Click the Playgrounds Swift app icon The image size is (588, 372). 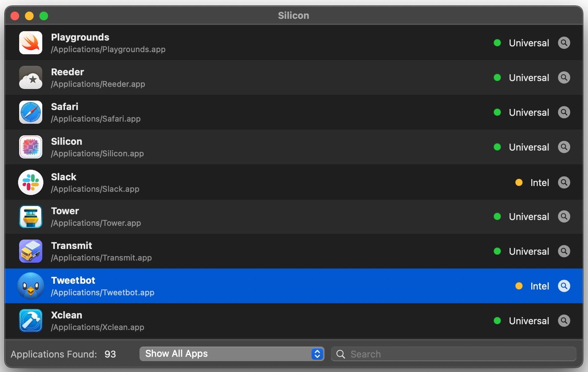click(31, 43)
